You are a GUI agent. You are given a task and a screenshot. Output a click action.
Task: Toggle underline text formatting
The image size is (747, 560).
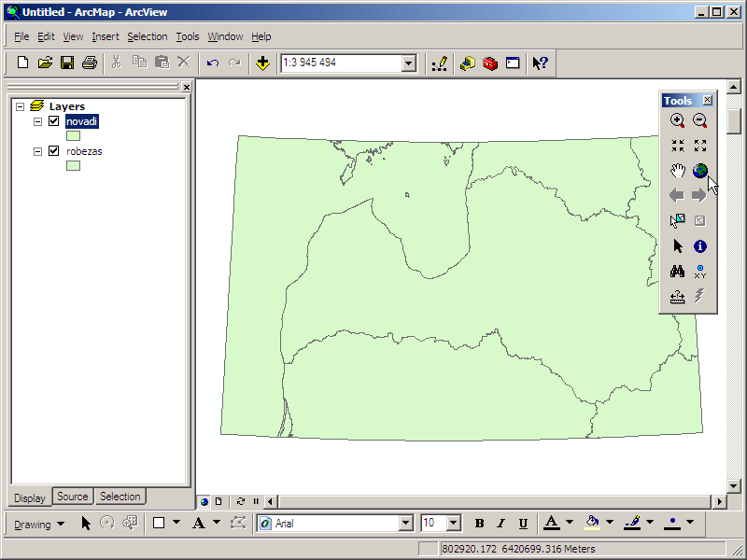tap(523, 524)
